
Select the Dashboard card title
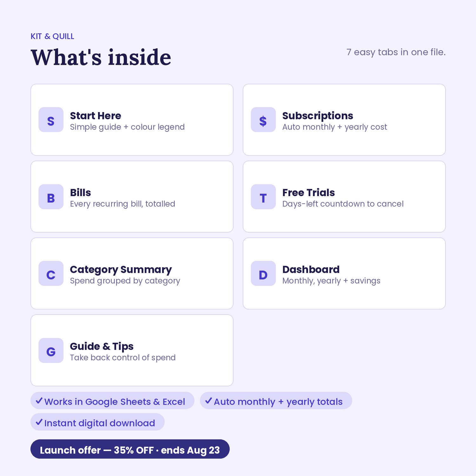[311, 269]
